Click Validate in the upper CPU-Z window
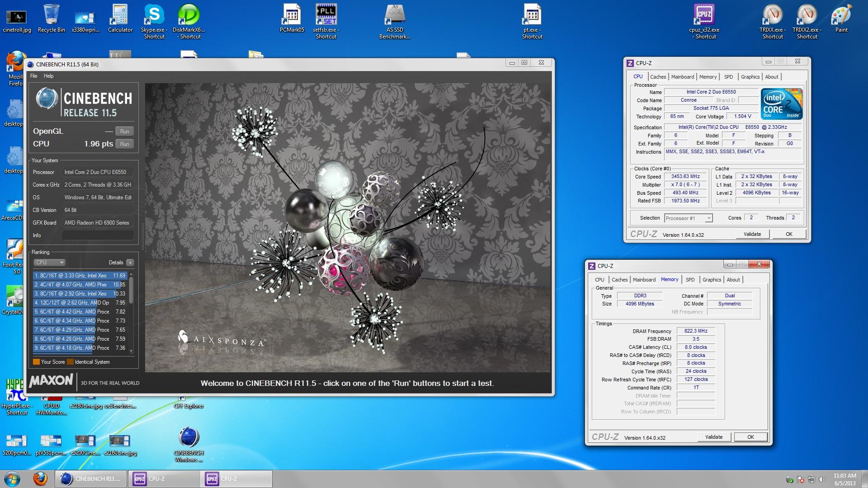This screenshot has width=868, height=488. (752, 234)
